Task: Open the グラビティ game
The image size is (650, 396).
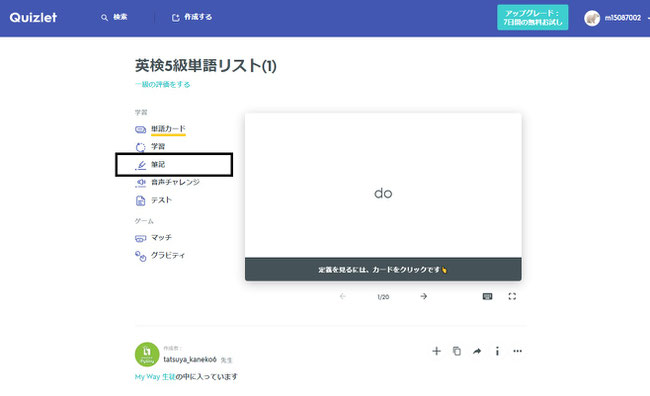Action: coord(168,255)
